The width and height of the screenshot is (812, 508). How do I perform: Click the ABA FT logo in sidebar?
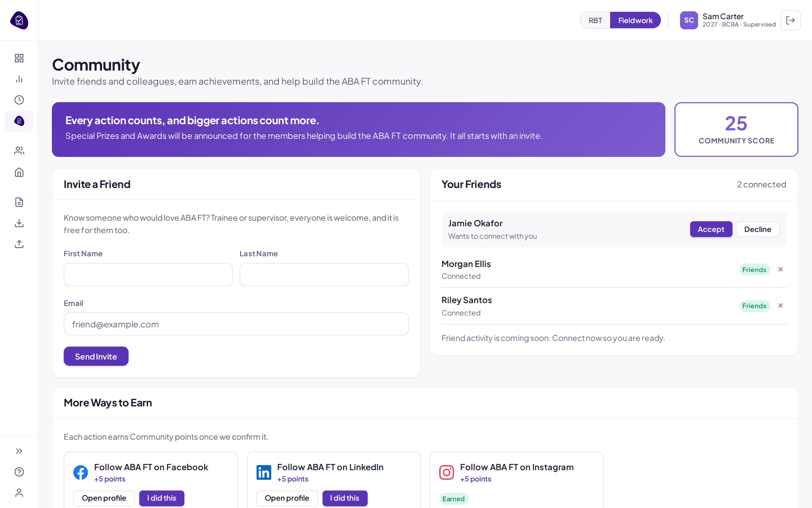point(19,20)
